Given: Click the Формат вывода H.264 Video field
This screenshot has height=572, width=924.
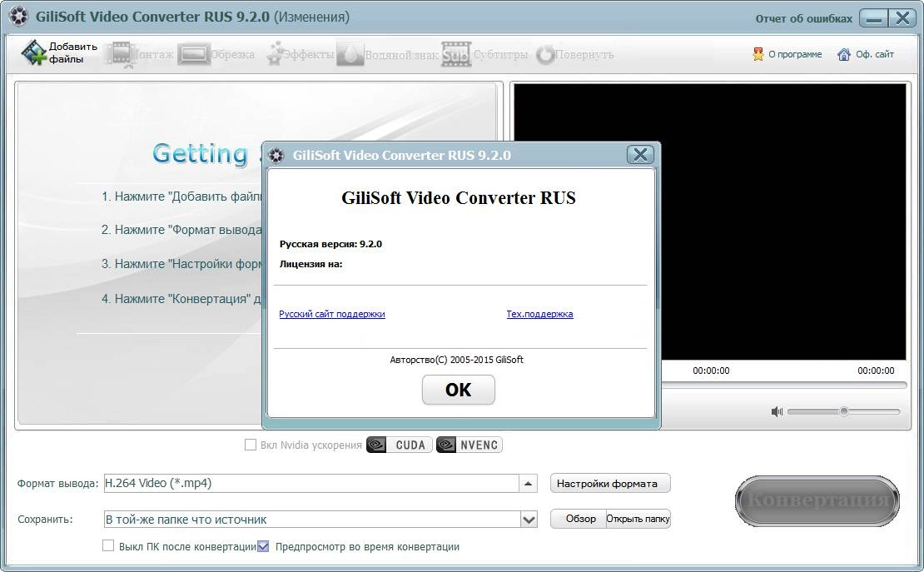Looking at the screenshot, I should tap(311, 484).
